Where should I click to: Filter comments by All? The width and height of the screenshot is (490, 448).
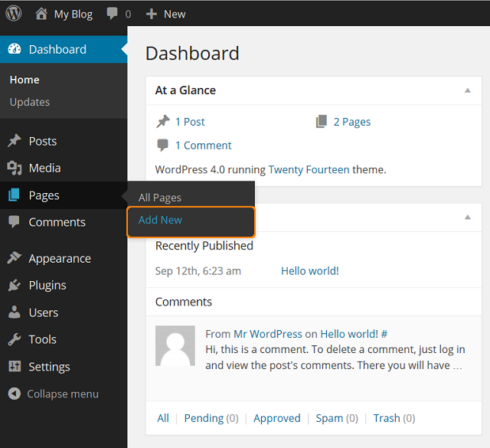point(163,418)
